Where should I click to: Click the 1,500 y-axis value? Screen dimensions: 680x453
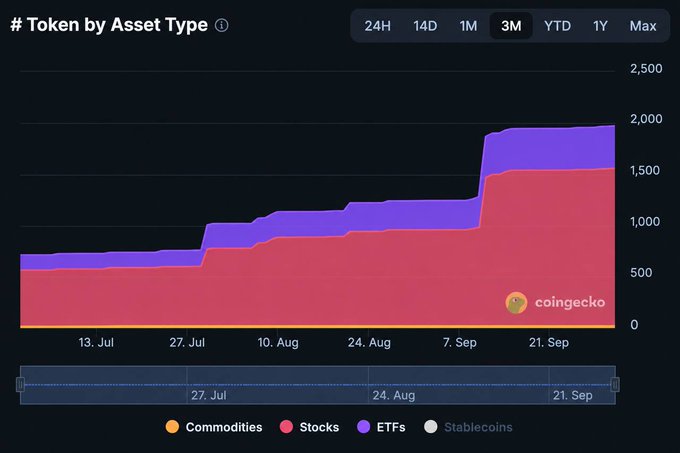(x=645, y=170)
